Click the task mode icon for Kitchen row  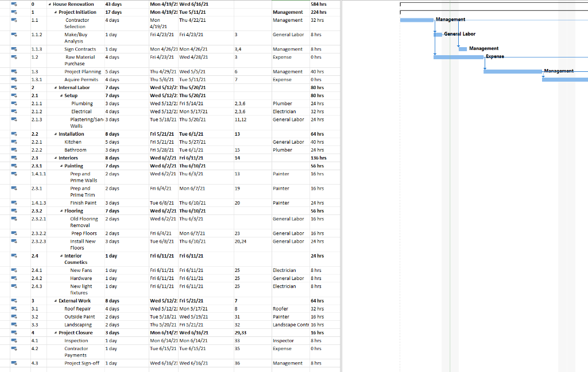pyautogui.click(x=14, y=141)
